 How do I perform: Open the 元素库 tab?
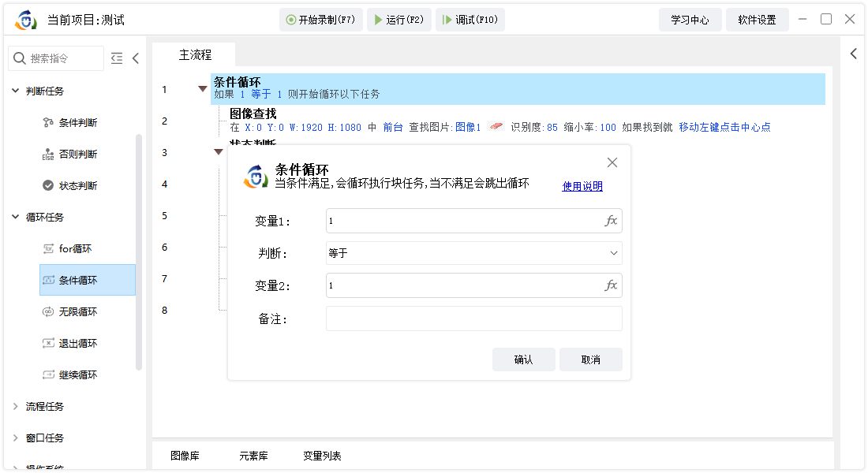[253, 456]
